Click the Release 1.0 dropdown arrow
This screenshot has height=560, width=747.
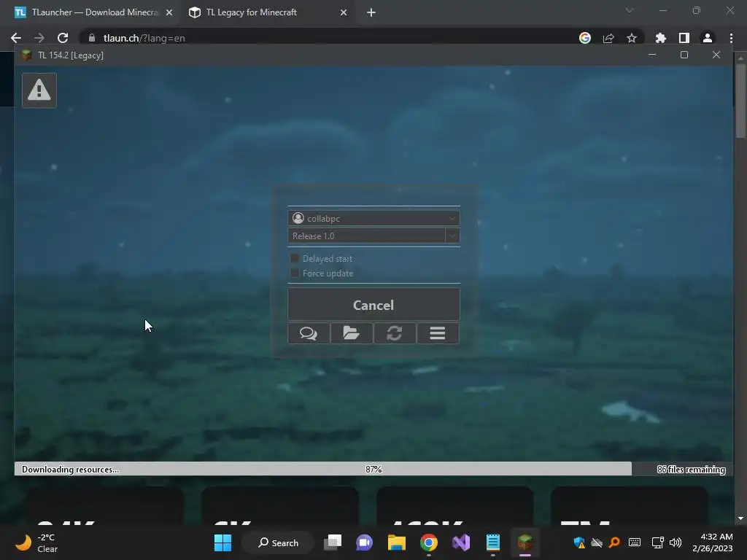(452, 236)
